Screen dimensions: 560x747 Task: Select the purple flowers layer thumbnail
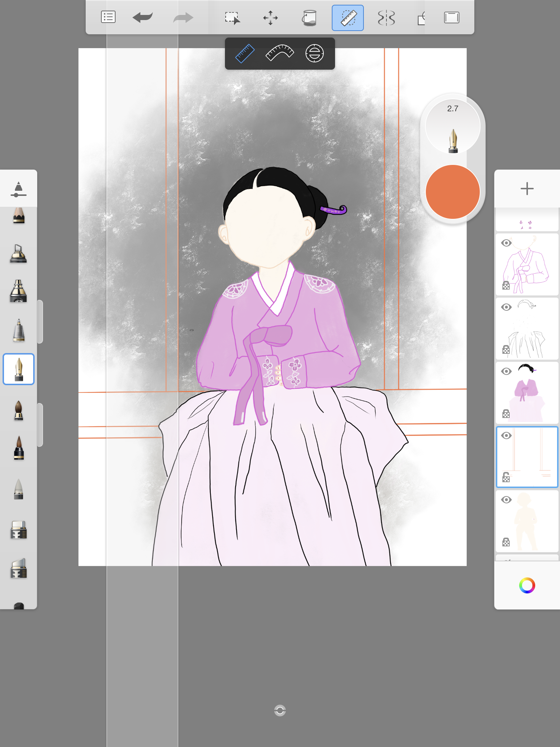coord(527,220)
